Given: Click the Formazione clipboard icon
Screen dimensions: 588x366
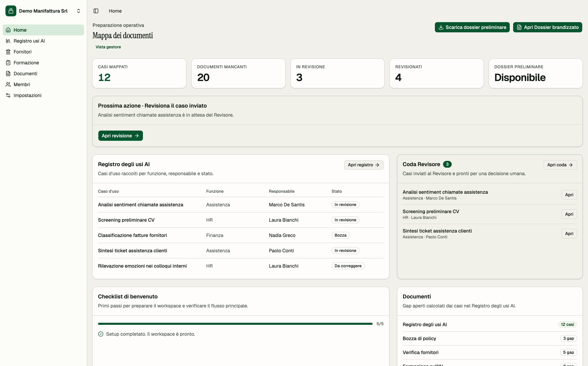Looking at the screenshot, I should click(8, 63).
